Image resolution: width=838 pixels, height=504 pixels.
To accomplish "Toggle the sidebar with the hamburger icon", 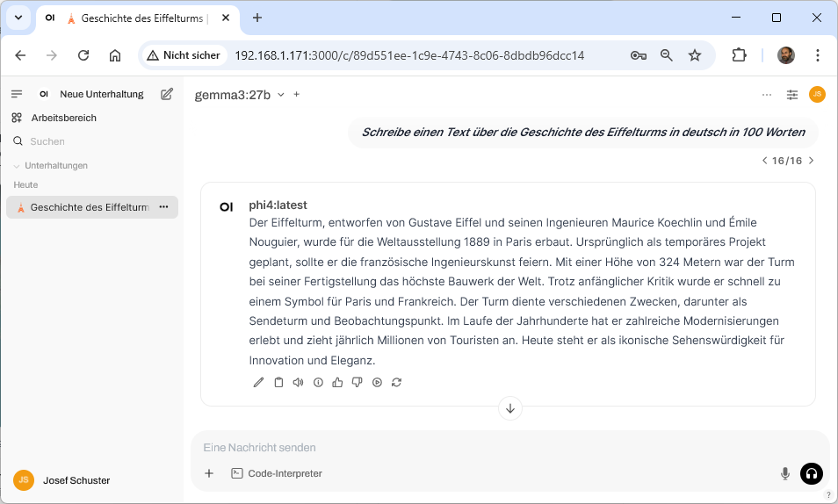I will 17,94.
